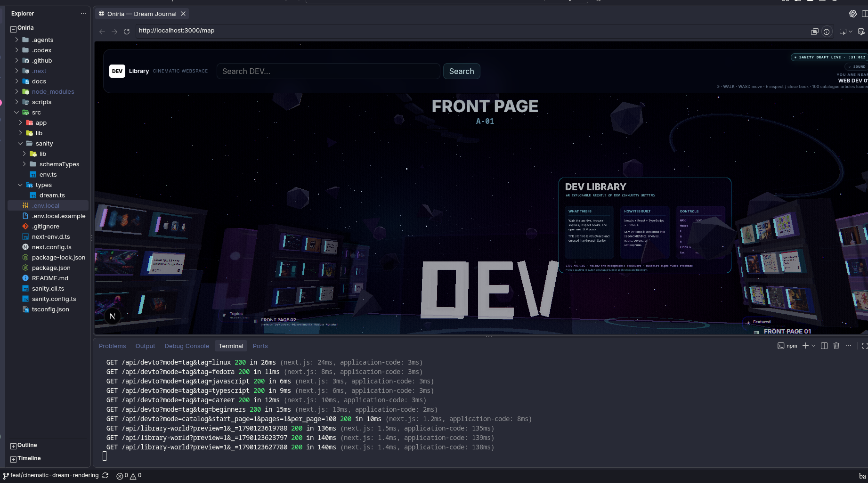This screenshot has width=868, height=488.
Task: Open the Debug Console tab
Action: [x=187, y=346]
